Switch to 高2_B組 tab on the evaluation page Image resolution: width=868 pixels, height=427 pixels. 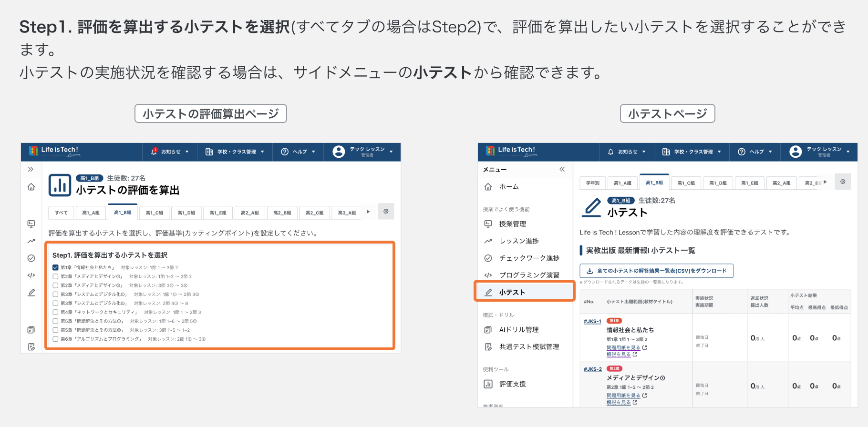[x=282, y=213]
